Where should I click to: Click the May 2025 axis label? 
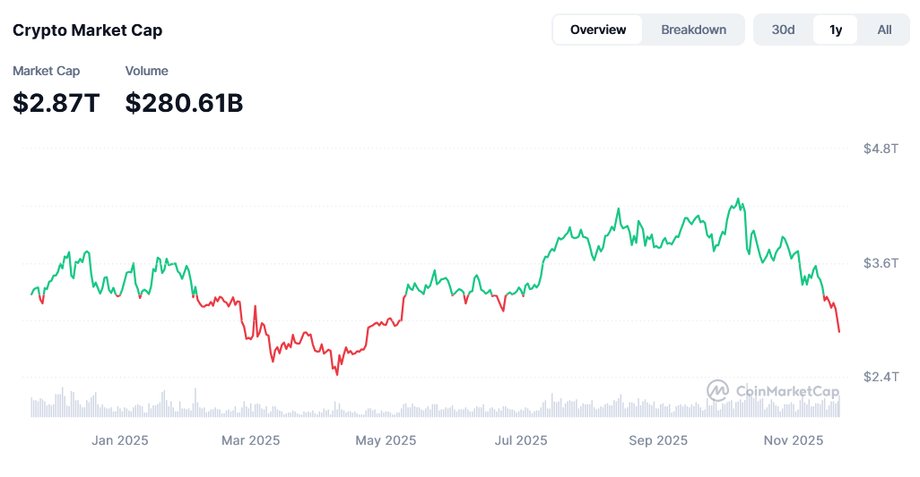coord(386,440)
